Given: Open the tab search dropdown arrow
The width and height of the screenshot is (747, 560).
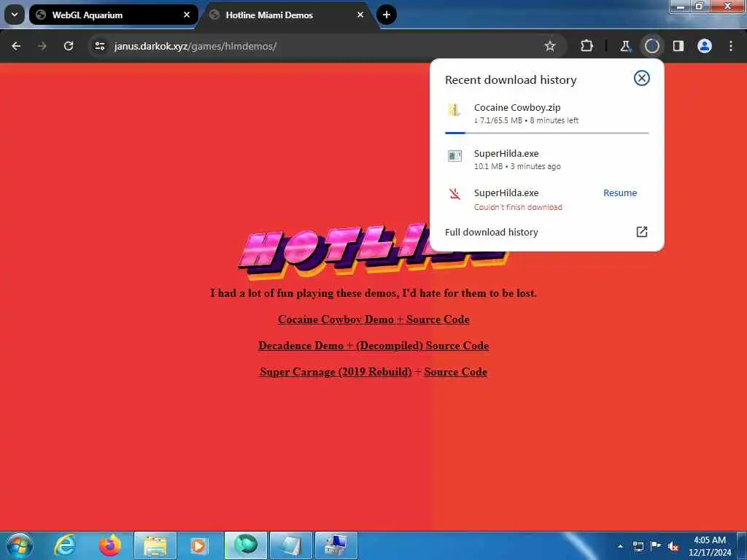Looking at the screenshot, I should coord(15,15).
